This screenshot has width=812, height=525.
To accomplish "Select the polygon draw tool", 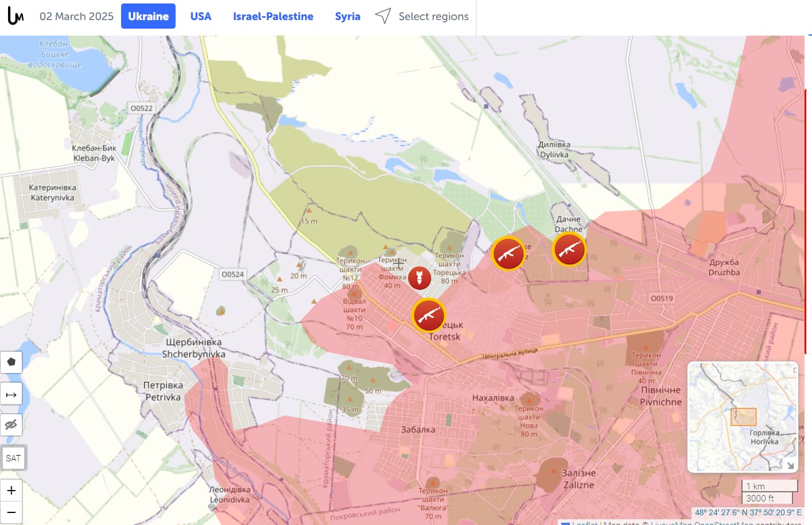I will click(x=11, y=362).
